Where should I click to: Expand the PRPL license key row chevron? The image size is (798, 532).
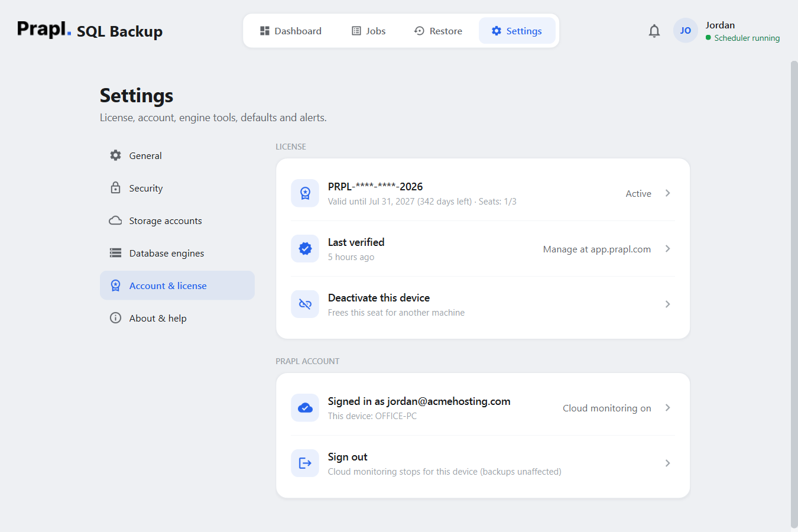point(667,193)
